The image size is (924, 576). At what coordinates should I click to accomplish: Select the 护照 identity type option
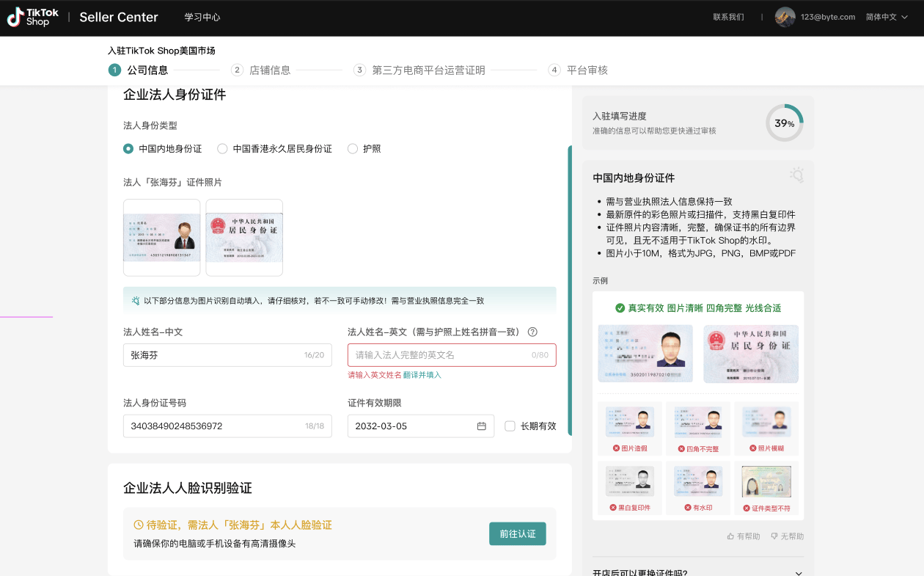pos(351,148)
